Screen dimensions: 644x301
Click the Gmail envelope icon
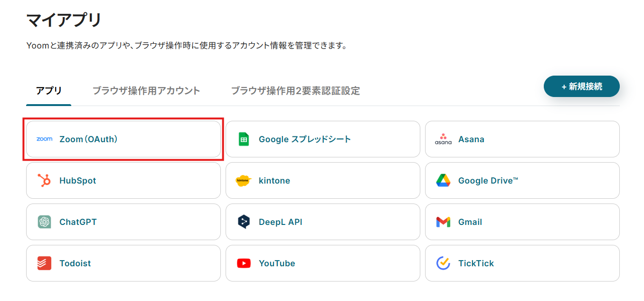coord(443,222)
